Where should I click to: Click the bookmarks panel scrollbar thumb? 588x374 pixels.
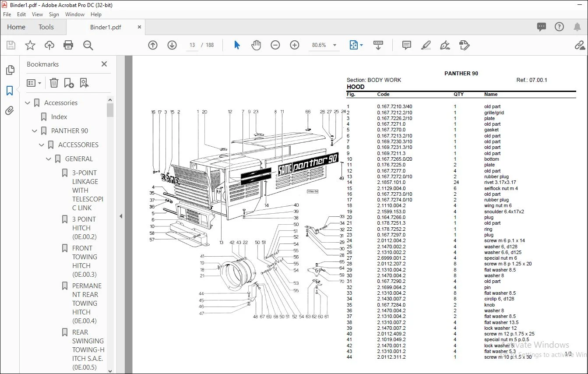tap(110, 110)
